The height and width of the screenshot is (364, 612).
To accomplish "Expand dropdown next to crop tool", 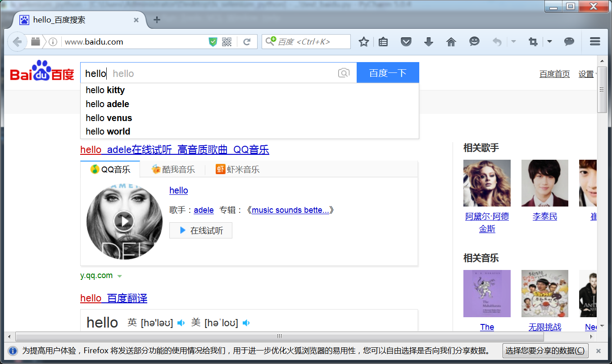I will point(549,42).
